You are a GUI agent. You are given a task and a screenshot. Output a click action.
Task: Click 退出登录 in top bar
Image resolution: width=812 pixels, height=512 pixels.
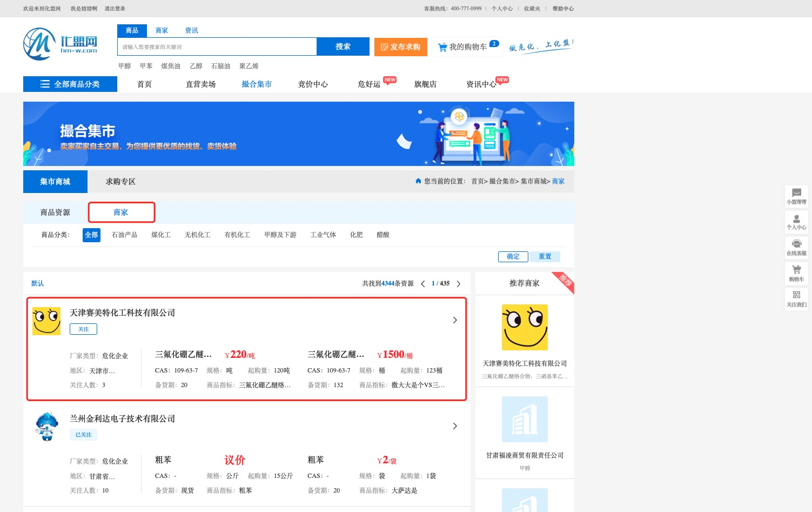115,9
